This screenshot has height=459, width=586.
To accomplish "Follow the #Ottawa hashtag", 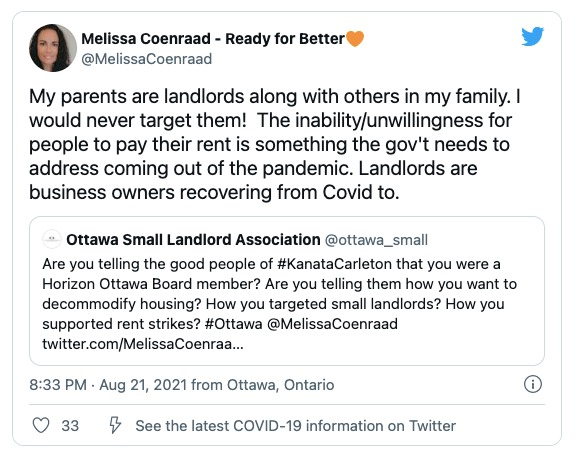I will (234, 324).
